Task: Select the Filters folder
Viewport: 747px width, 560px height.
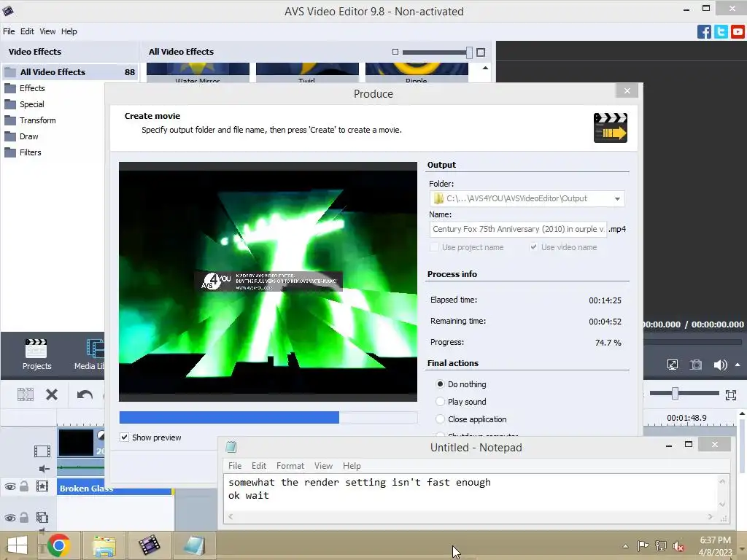Action: pos(30,152)
